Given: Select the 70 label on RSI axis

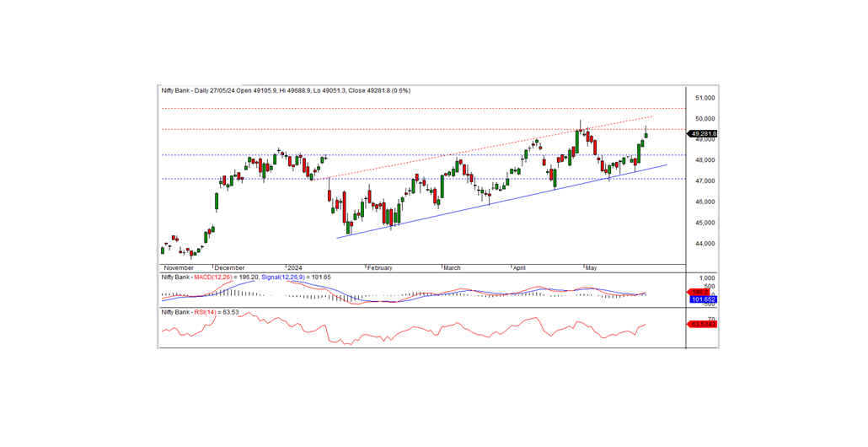Looking at the screenshot, I should [x=711, y=318].
